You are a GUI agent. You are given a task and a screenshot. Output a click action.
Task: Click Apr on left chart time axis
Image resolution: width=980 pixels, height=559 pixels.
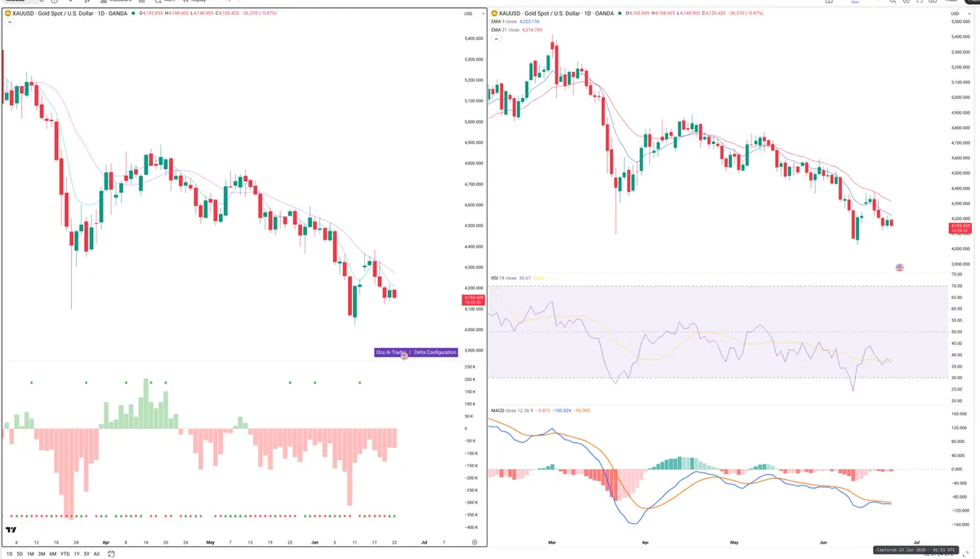click(x=105, y=542)
